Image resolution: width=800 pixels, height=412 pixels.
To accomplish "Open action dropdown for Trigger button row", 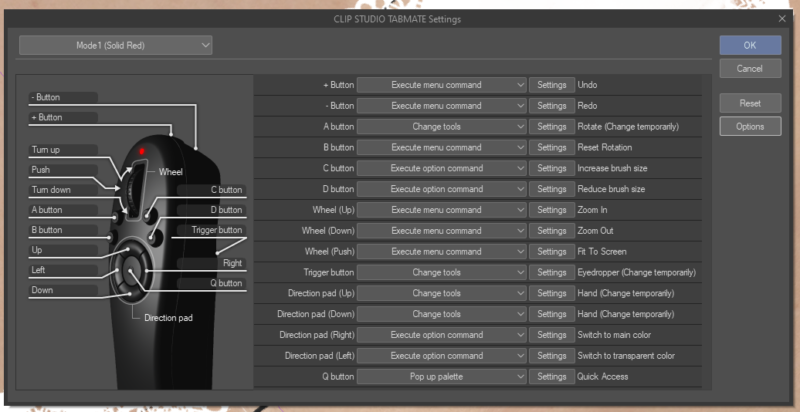I will pyautogui.click(x=441, y=273).
